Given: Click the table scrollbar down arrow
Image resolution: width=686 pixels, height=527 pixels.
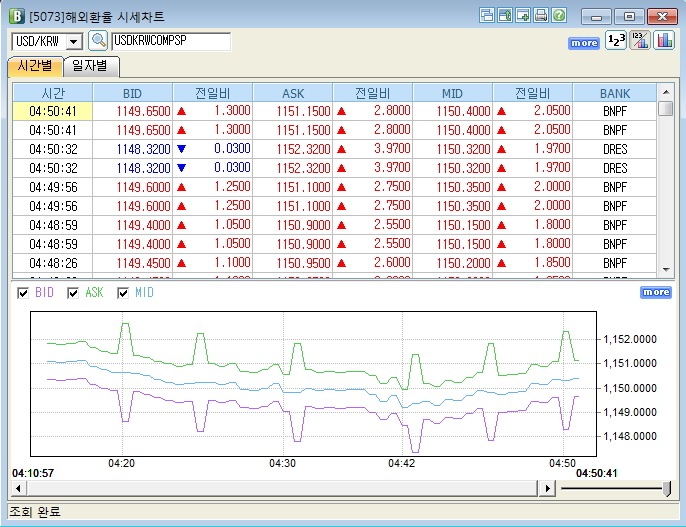Looking at the screenshot, I should coord(666,270).
